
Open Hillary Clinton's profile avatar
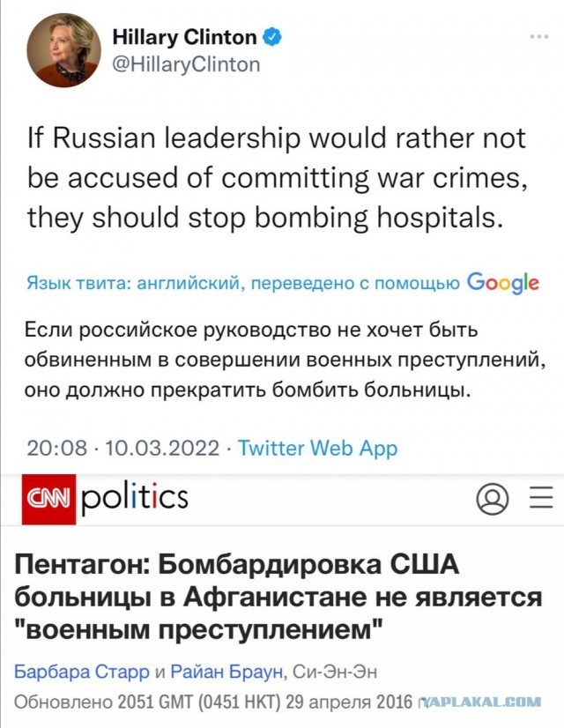(66, 48)
